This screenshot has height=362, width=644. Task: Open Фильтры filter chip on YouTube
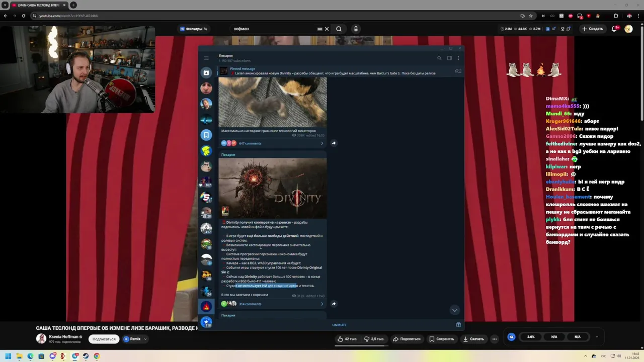pos(194,29)
